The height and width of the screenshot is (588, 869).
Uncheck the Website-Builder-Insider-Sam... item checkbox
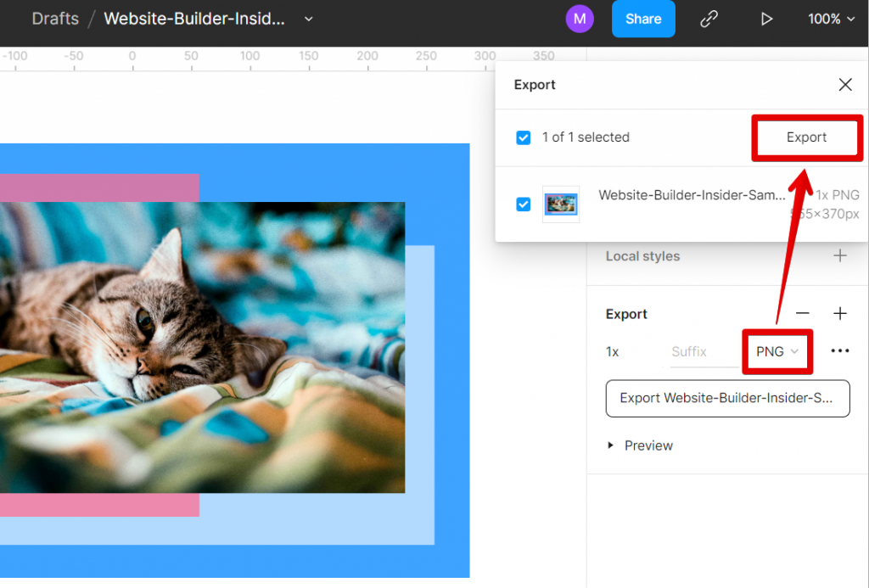[x=523, y=204]
